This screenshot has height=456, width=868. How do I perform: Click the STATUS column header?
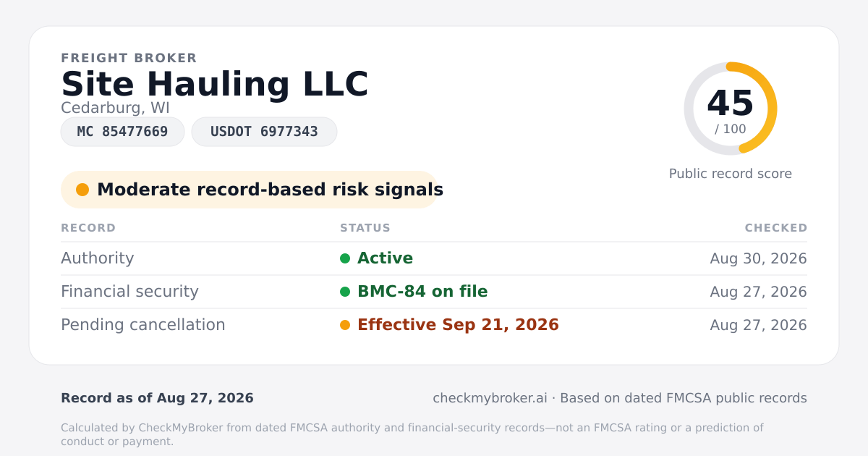click(x=365, y=228)
